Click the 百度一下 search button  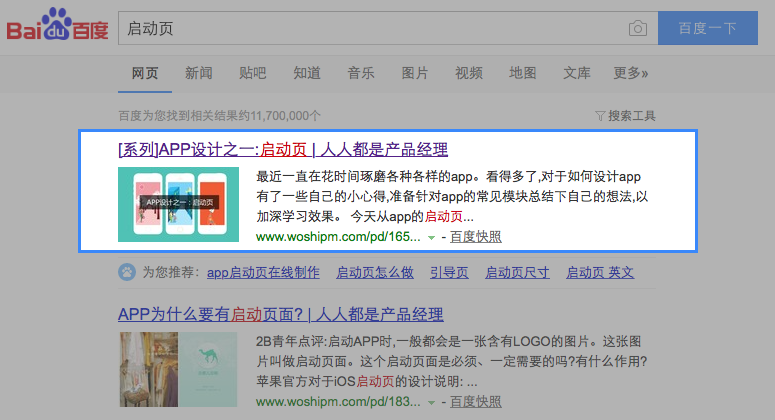click(708, 28)
